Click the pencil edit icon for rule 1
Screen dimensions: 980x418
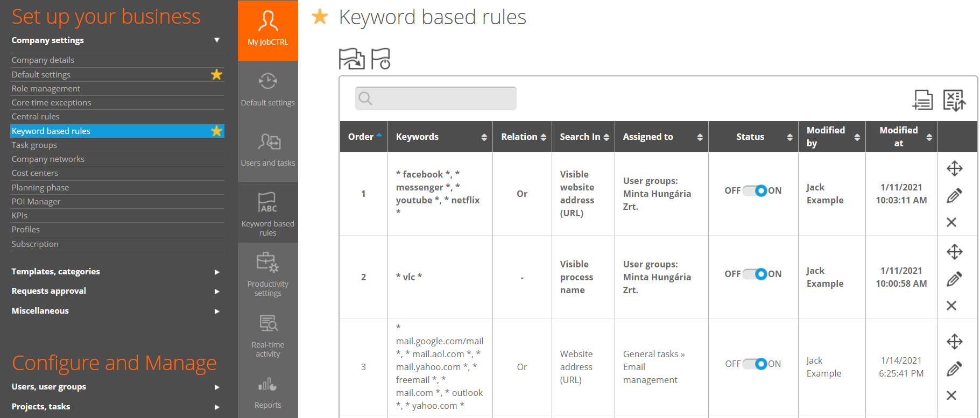click(x=954, y=196)
